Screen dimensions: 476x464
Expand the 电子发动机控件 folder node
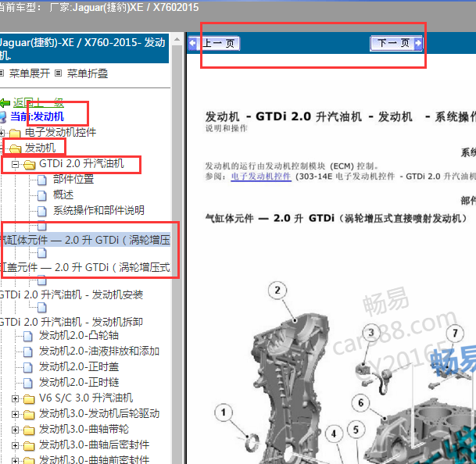point(2,133)
